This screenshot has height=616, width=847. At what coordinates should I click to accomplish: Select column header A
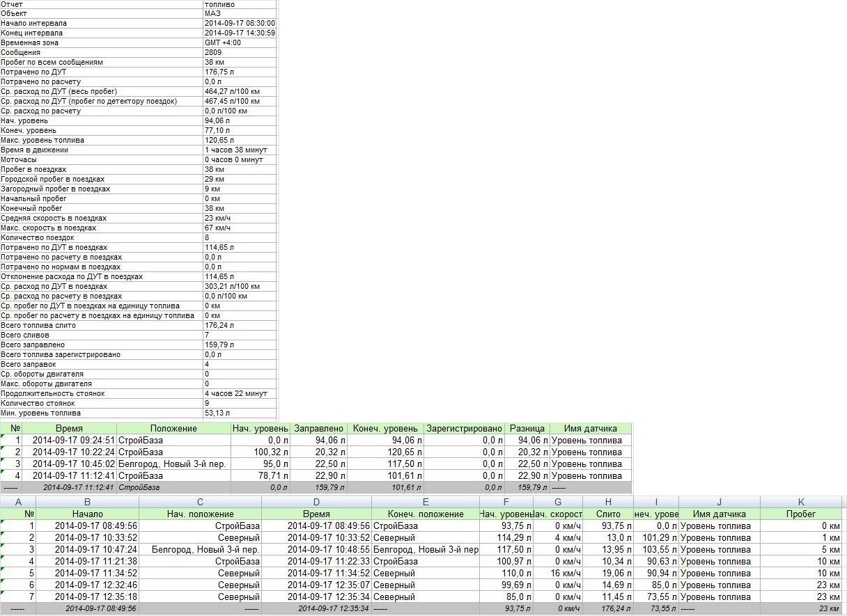click(18, 502)
